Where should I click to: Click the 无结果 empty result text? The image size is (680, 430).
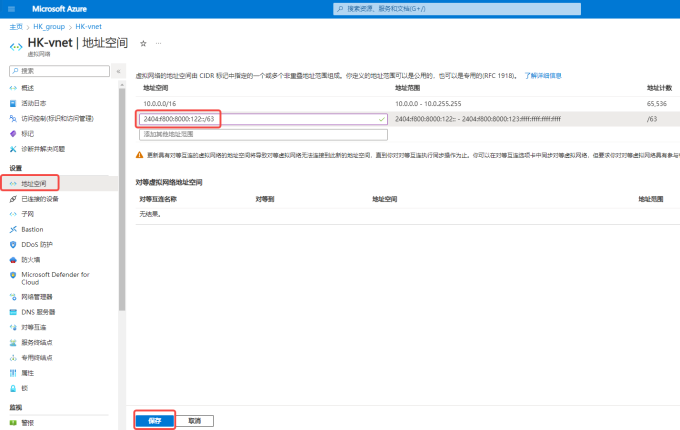pos(150,214)
